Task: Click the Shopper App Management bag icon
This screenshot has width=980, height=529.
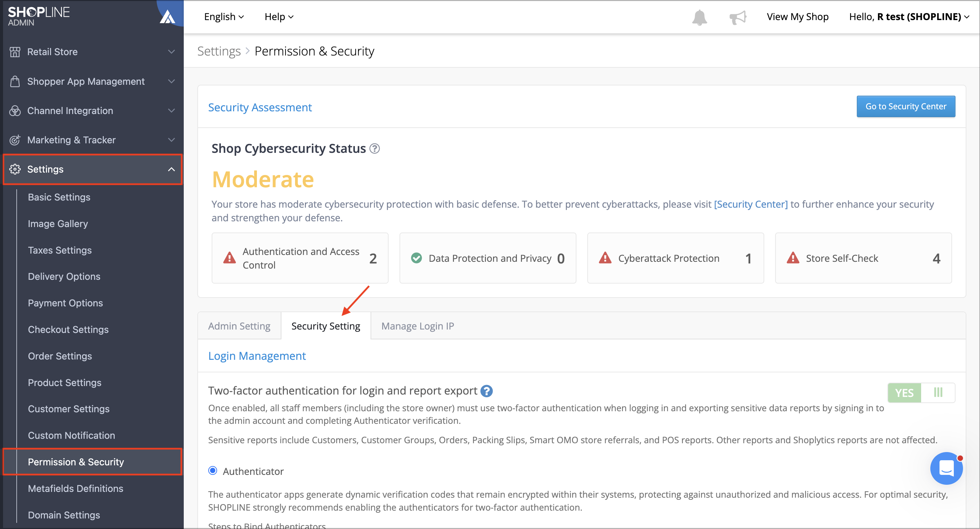Action: point(15,81)
